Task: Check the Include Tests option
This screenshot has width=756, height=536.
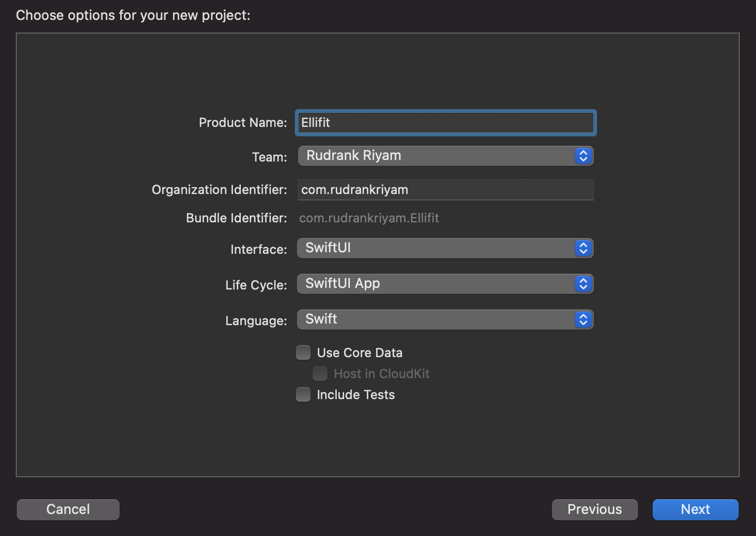Action: pyautogui.click(x=303, y=394)
